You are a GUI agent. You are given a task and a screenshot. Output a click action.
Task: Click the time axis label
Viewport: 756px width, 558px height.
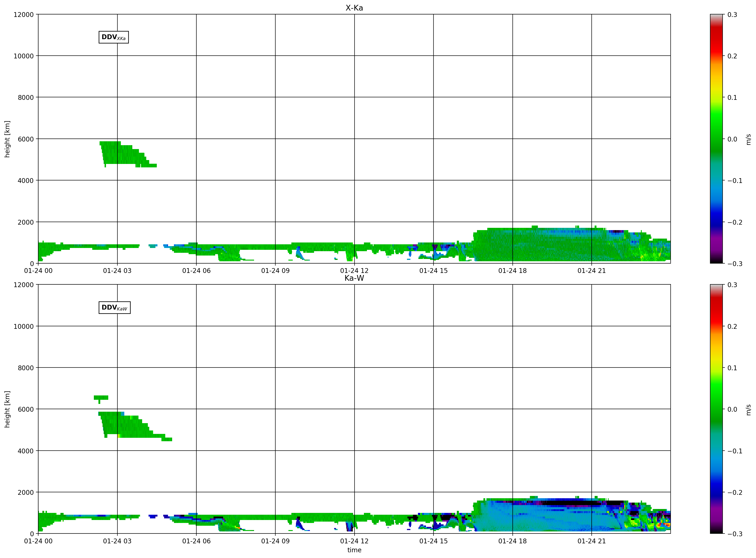point(354,550)
